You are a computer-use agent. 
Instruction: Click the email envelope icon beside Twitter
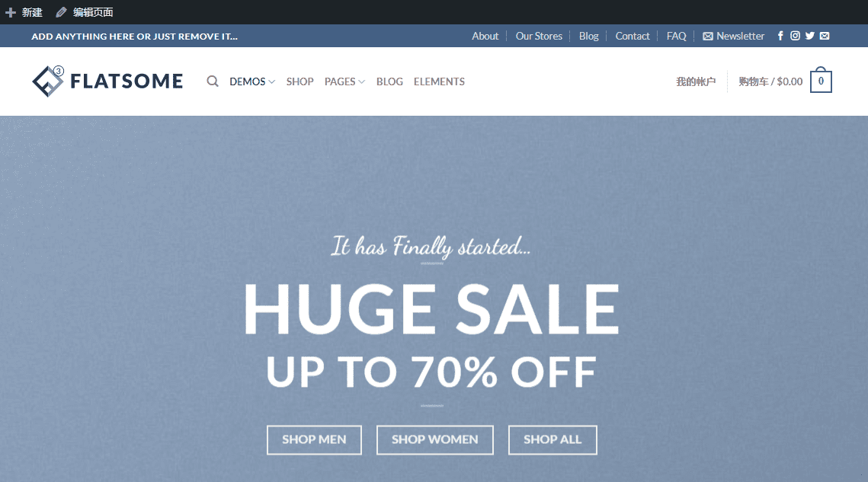click(x=825, y=36)
